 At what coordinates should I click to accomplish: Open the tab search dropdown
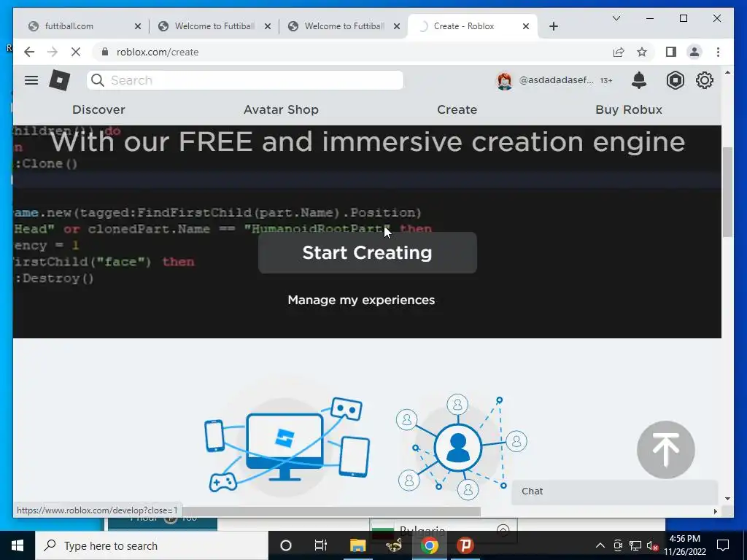coord(616,18)
